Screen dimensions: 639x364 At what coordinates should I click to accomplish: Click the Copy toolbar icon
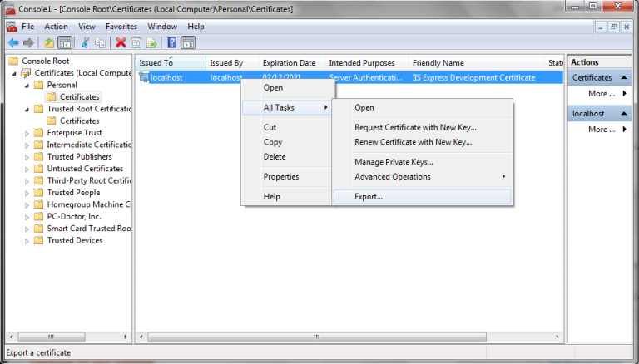click(x=100, y=42)
